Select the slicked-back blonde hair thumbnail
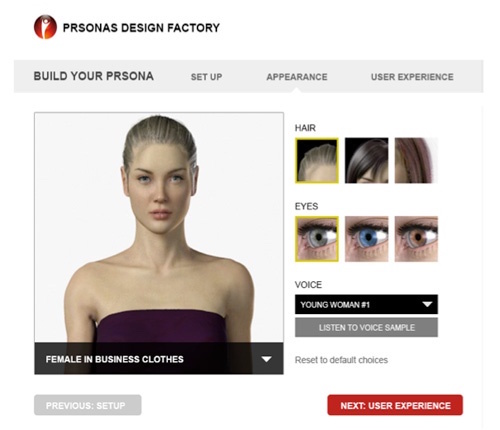The height and width of the screenshot is (430, 500). point(317,161)
